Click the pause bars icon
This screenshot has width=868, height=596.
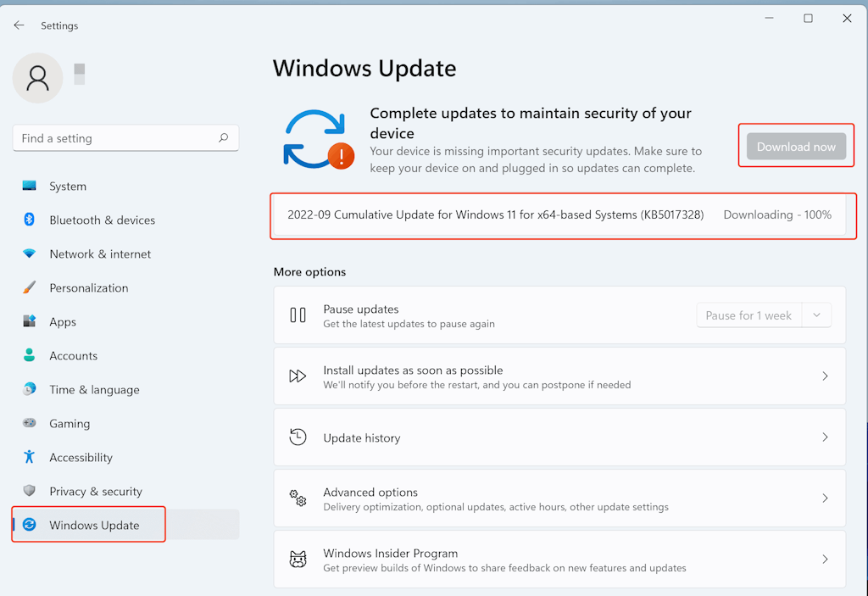(298, 315)
